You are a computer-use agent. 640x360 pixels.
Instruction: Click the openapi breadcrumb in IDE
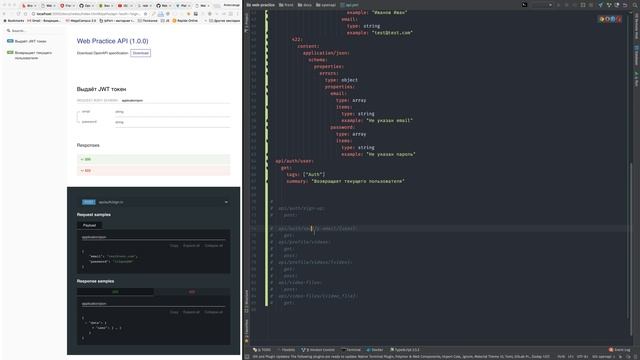tap(326, 5)
